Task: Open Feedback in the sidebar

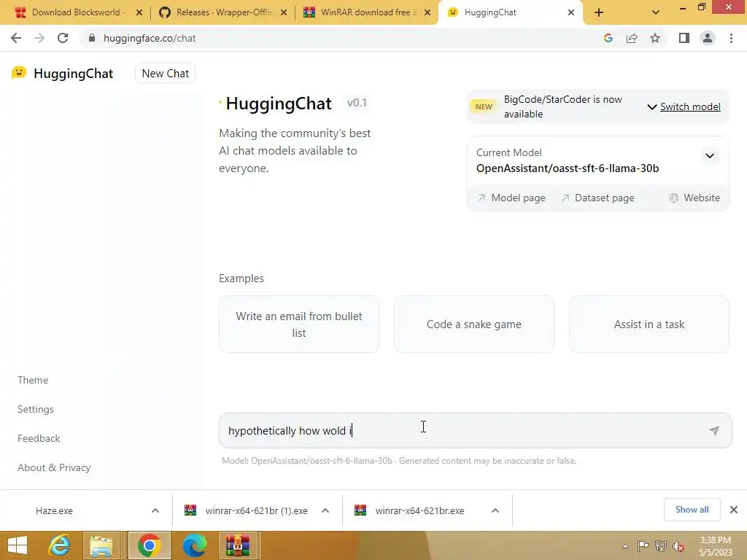Action: (39, 438)
